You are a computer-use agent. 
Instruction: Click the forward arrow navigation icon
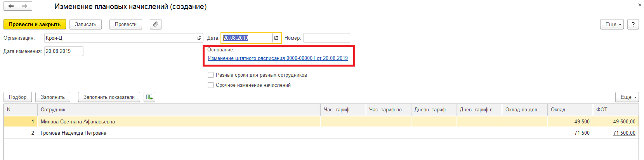click(25, 6)
